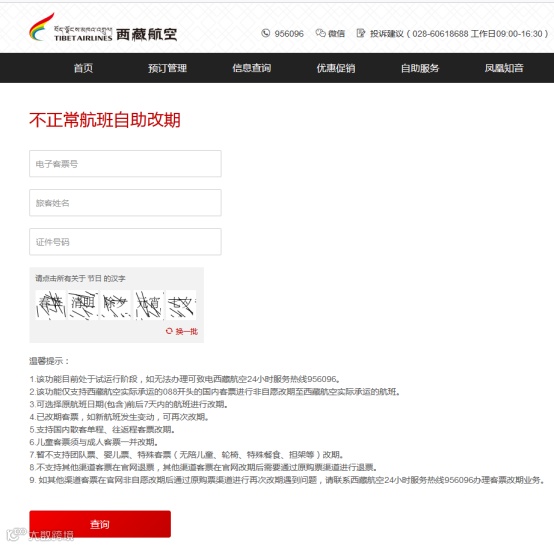Select the first captcha tile 春节
The width and height of the screenshot is (554, 547).
[x=51, y=305]
